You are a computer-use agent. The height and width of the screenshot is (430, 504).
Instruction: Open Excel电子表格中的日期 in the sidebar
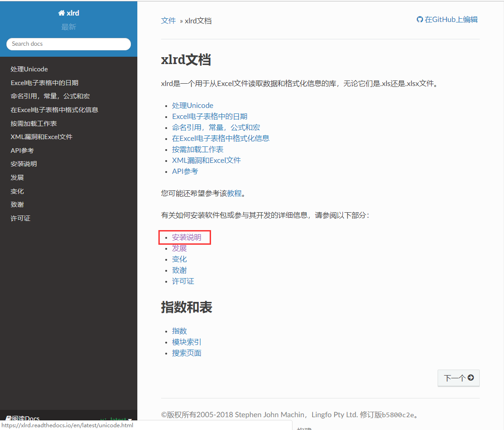click(44, 83)
